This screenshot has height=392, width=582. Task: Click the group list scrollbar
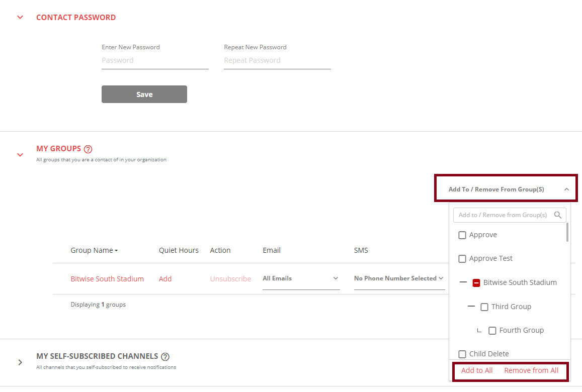tap(567, 232)
